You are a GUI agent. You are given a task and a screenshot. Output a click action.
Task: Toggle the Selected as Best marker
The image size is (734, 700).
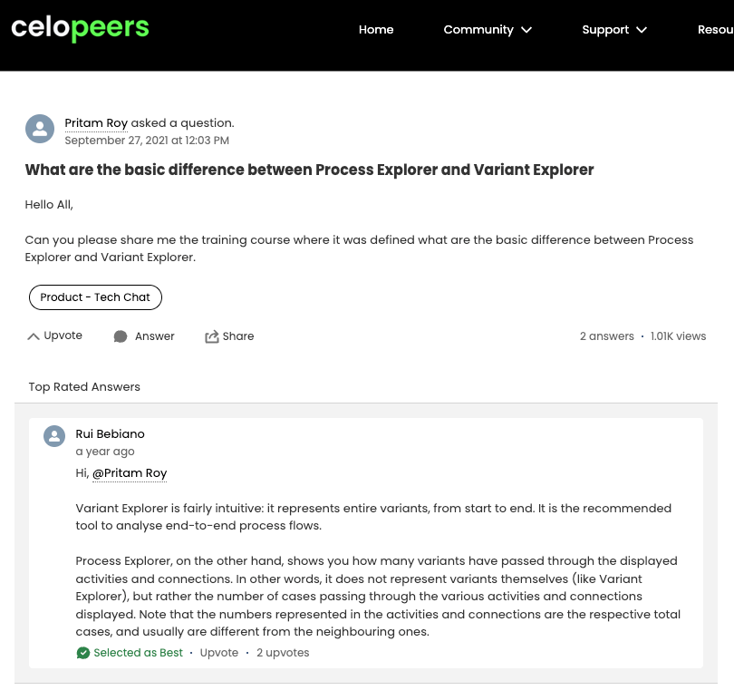(x=129, y=652)
